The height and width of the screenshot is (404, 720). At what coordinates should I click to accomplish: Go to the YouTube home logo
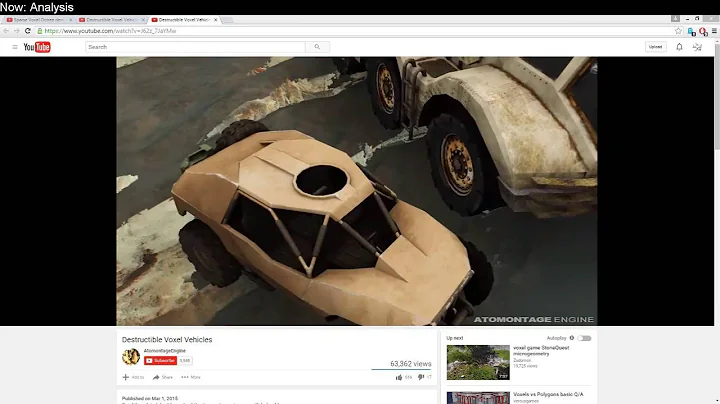[37, 47]
